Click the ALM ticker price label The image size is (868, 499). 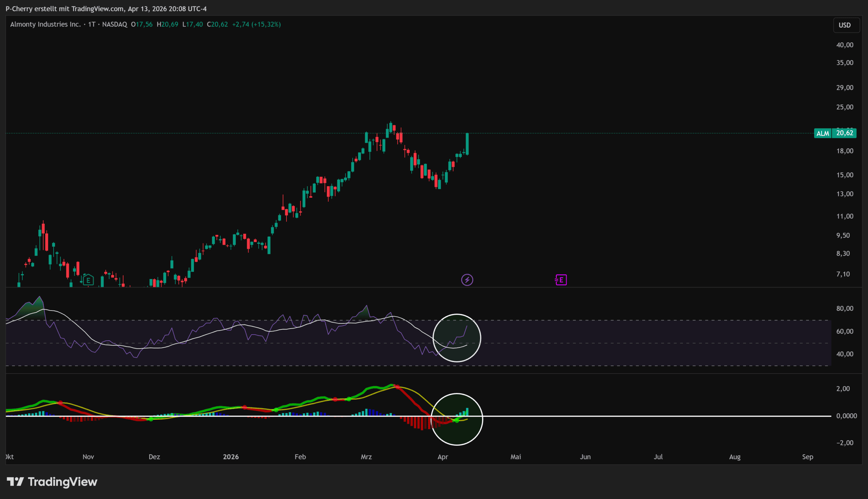(823, 133)
